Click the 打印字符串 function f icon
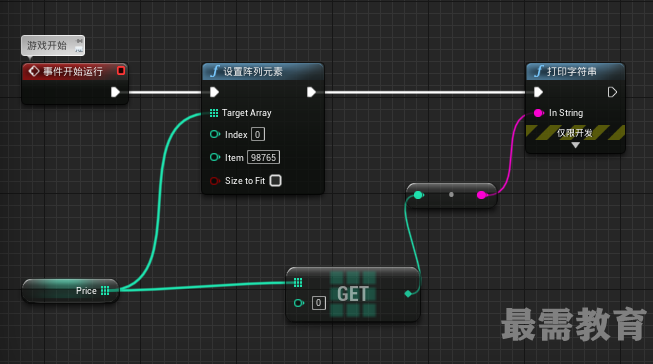The height and width of the screenshot is (364, 653). (538, 71)
